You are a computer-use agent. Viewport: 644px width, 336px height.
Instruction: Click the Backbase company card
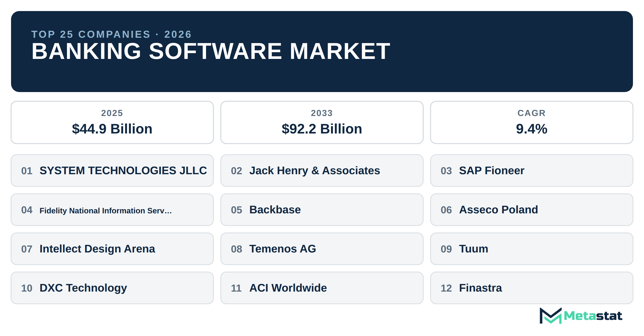point(322,210)
